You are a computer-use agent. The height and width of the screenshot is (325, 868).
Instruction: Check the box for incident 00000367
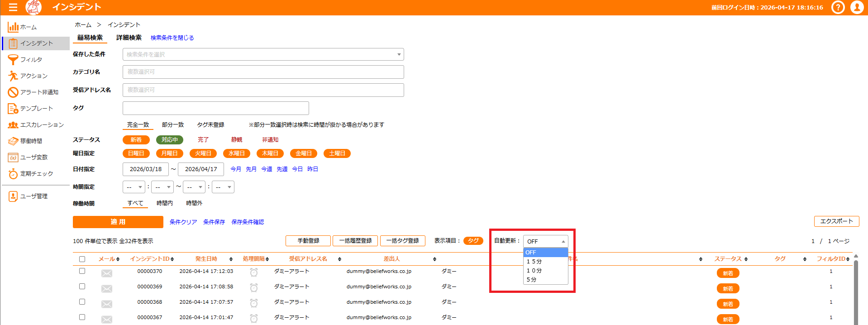(x=82, y=317)
